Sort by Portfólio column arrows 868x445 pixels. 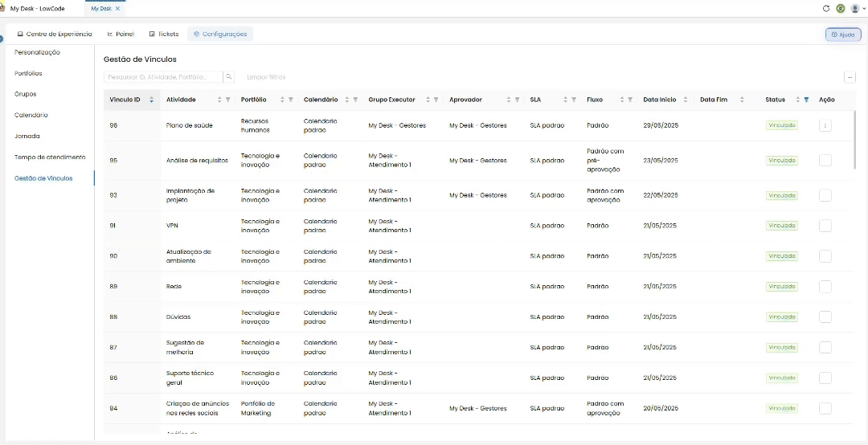tap(282, 100)
